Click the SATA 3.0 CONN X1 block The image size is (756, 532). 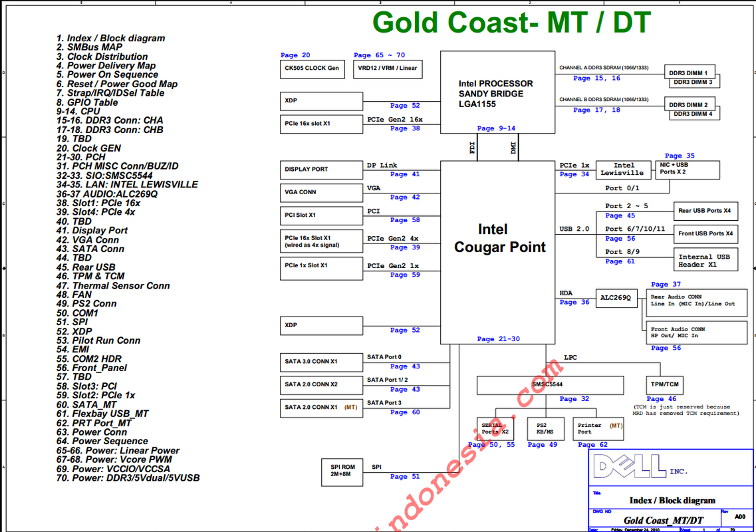321,362
